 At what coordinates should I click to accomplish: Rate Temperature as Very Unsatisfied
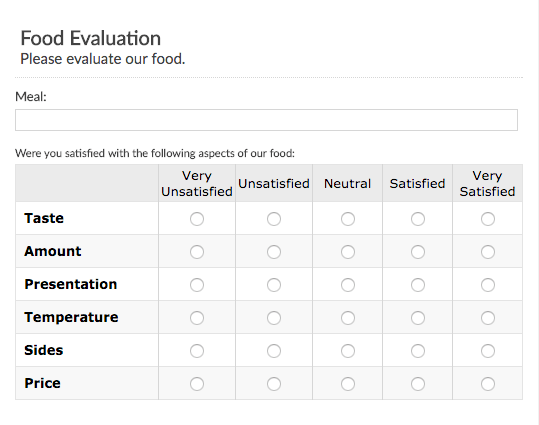click(197, 318)
